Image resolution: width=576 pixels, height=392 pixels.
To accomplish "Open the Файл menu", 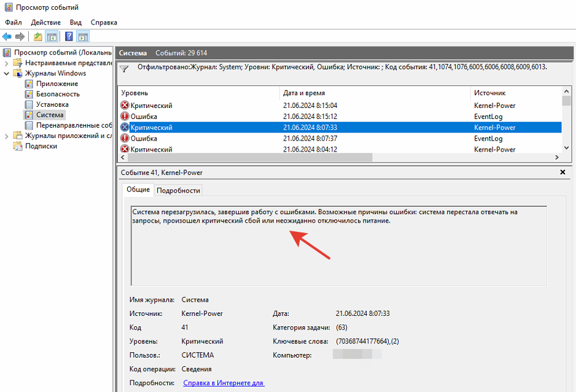I will [x=14, y=22].
